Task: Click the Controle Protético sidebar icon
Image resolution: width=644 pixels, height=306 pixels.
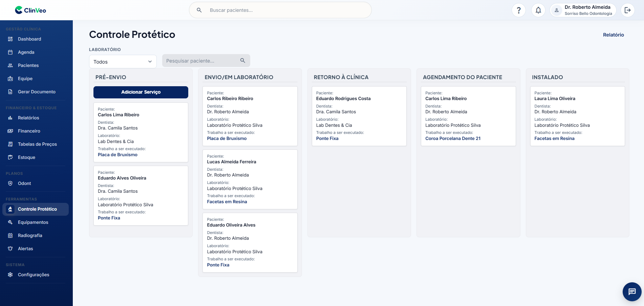Action: click(10, 209)
